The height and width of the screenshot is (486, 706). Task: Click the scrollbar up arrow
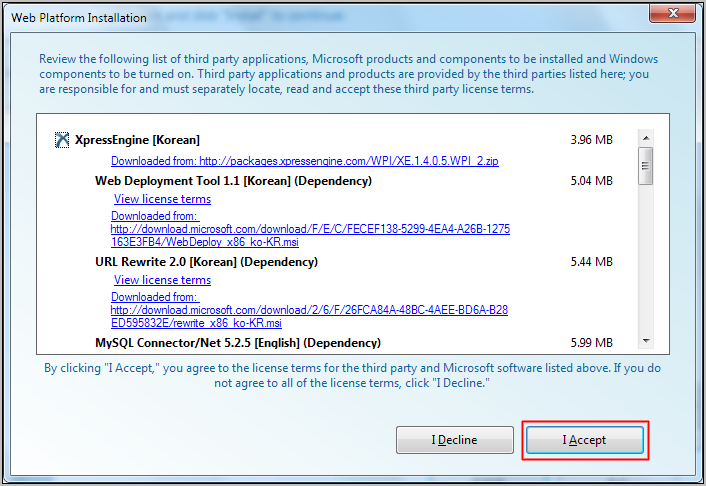[x=646, y=138]
